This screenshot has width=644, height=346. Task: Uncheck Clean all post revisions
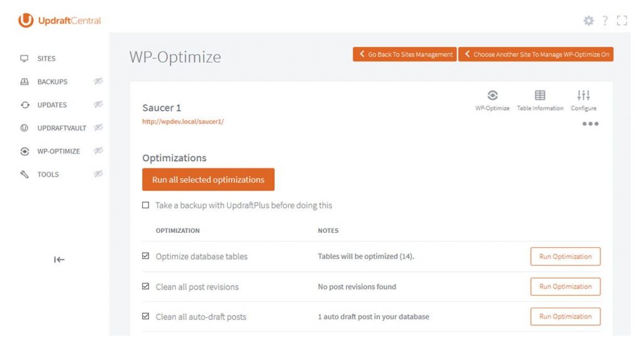[146, 286]
